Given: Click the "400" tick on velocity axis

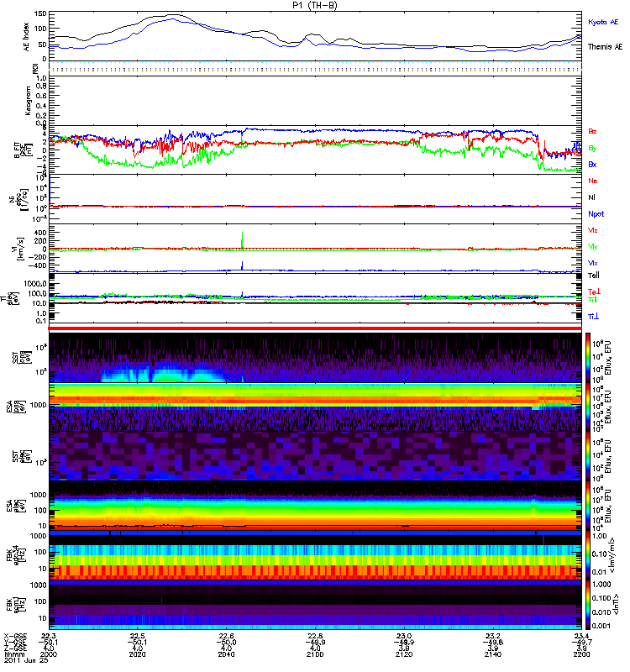Looking at the screenshot, I should pyautogui.click(x=40, y=233).
